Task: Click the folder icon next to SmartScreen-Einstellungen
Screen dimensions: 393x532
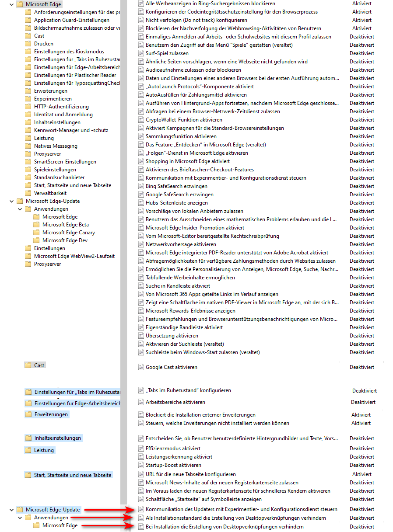Action: (28, 162)
